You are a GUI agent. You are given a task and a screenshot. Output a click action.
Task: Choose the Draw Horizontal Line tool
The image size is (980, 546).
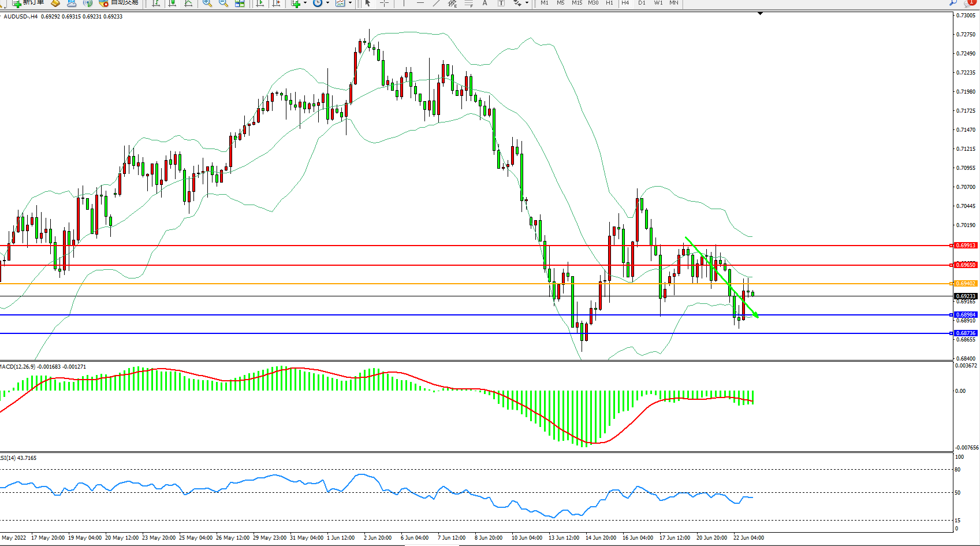420,3
